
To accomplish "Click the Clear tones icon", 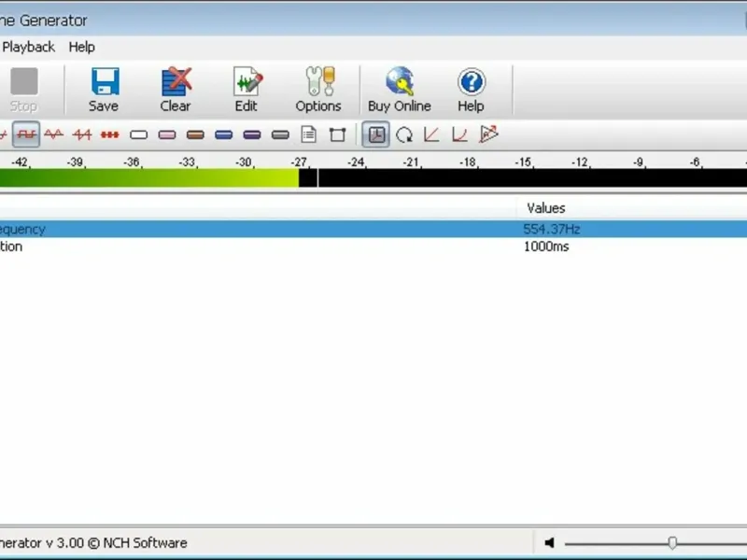I will tap(176, 81).
